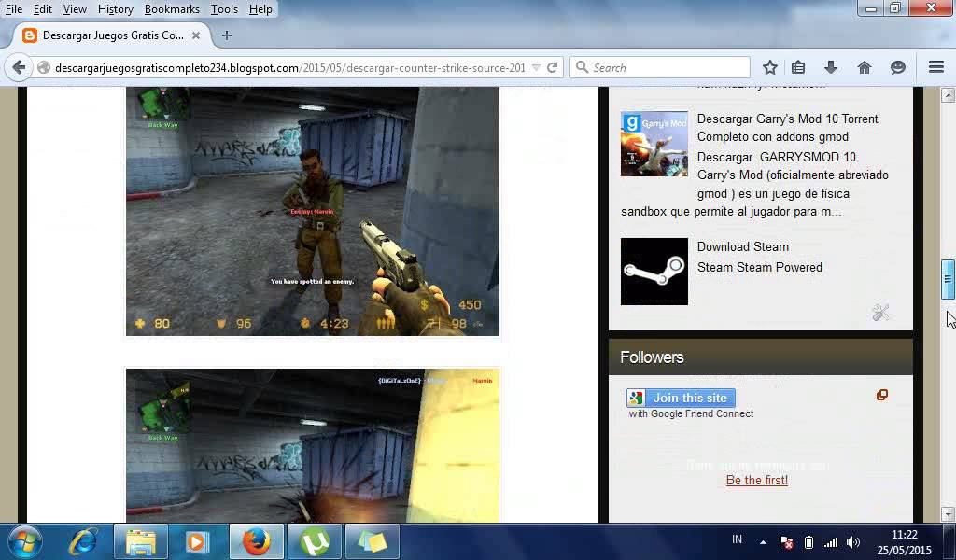Open the Bookmarks menu
Image resolution: width=956 pixels, height=560 pixels.
point(172,9)
